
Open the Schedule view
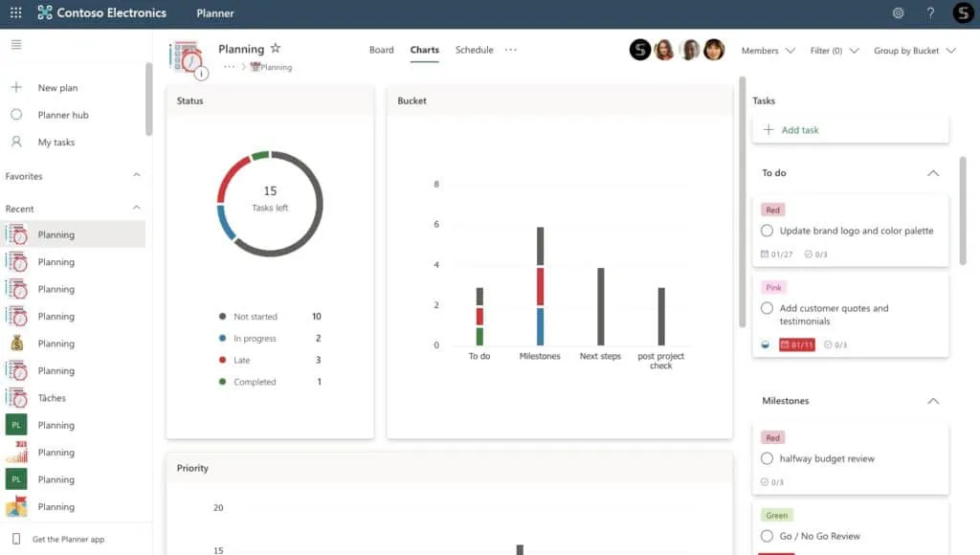[474, 50]
